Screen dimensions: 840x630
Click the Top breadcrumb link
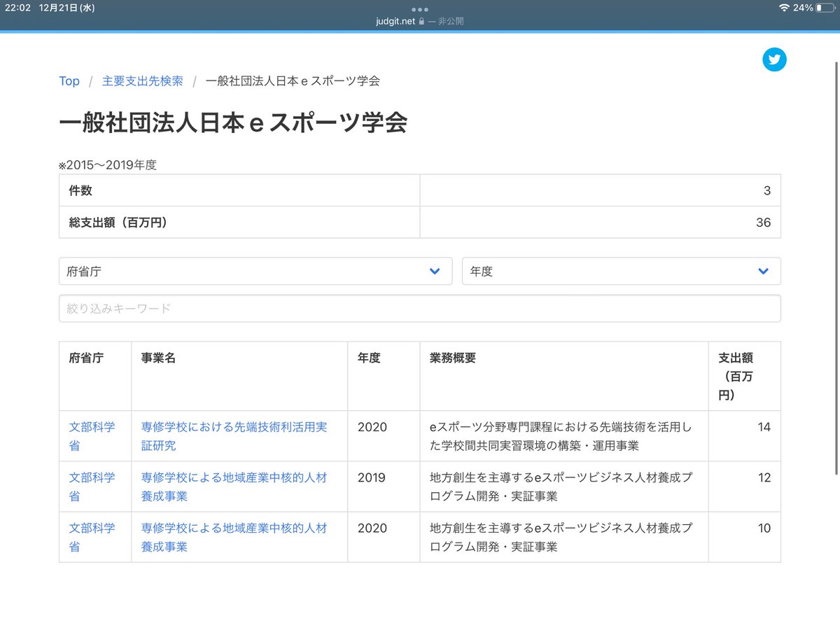[69, 81]
